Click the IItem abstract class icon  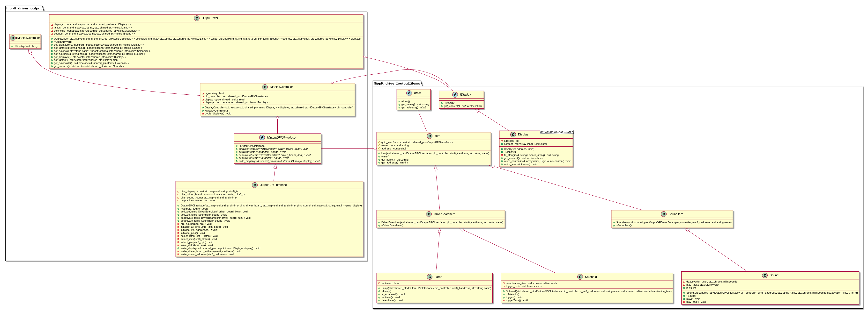[409, 93]
